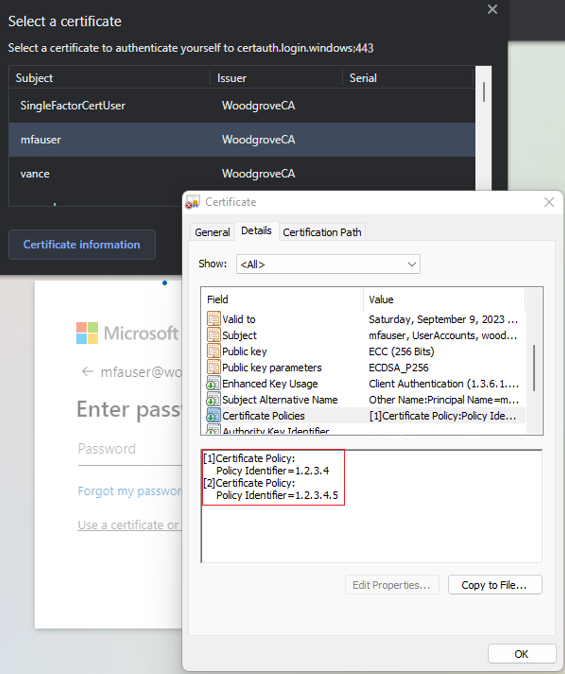This screenshot has width=565, height=674.
Task: Click the Password input field
Action: click(130, 449)
